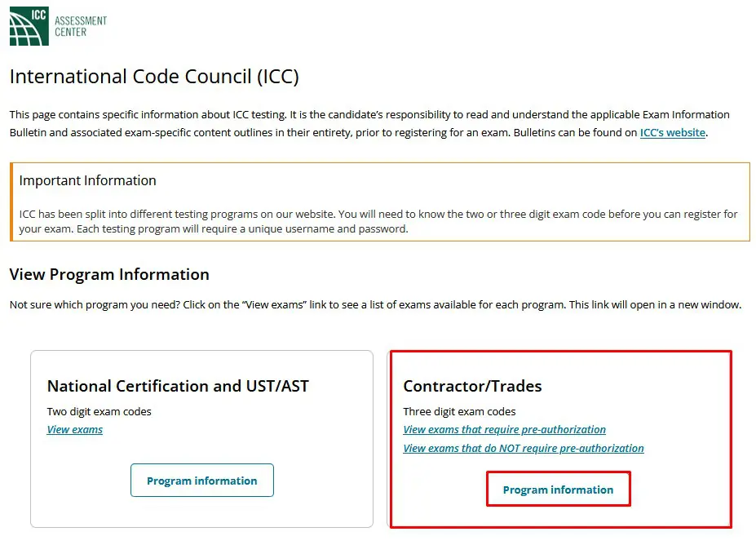Click the Important Information notice box
This screenshot has height=545, width=756.
pos(378,202)
